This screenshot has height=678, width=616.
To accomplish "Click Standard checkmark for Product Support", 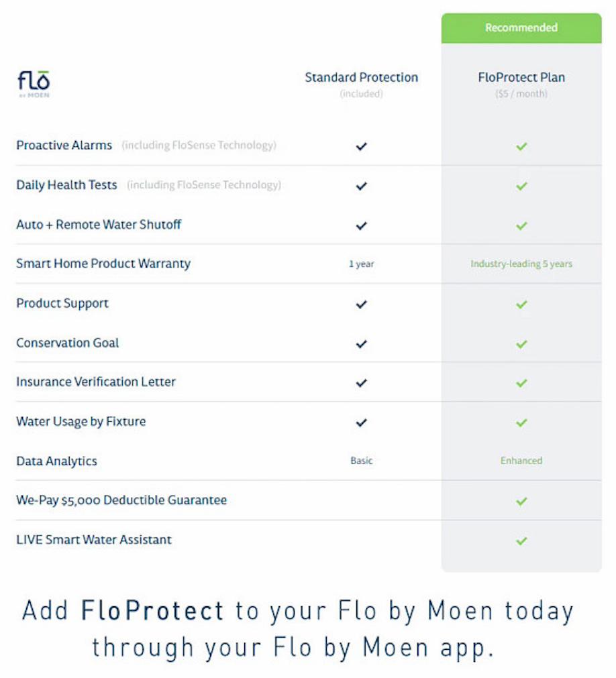I will [x=362, y=304].
